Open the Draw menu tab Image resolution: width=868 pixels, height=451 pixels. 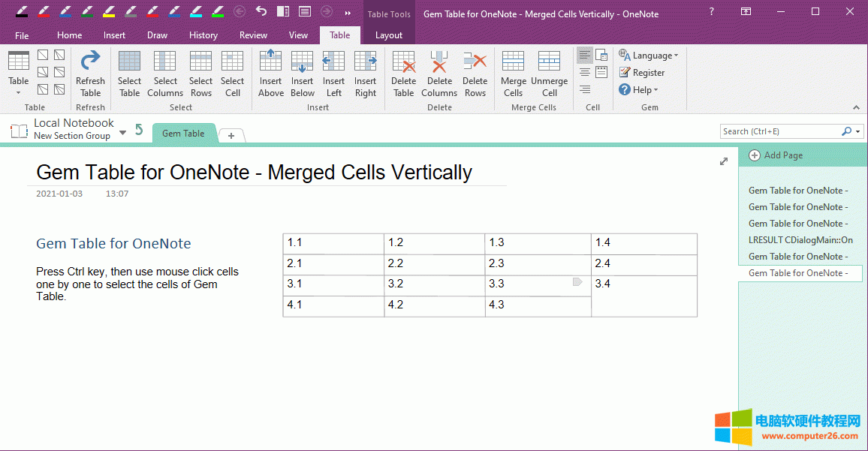pyautogui.click(x=157, y=35)
